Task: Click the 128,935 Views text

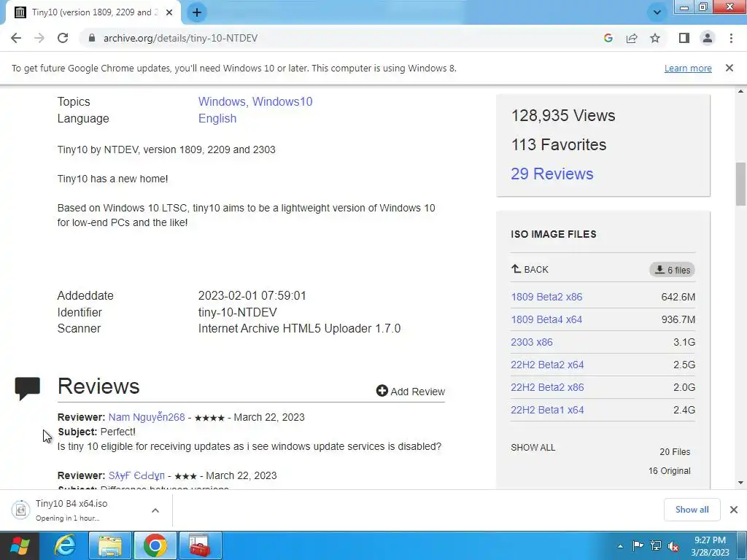Action: click(563, 116)
